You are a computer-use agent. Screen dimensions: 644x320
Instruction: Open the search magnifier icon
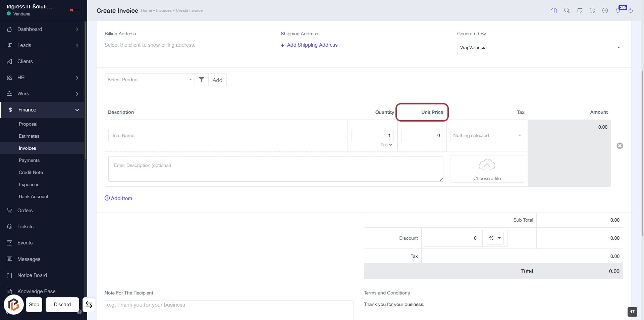[x=567, y=10]
